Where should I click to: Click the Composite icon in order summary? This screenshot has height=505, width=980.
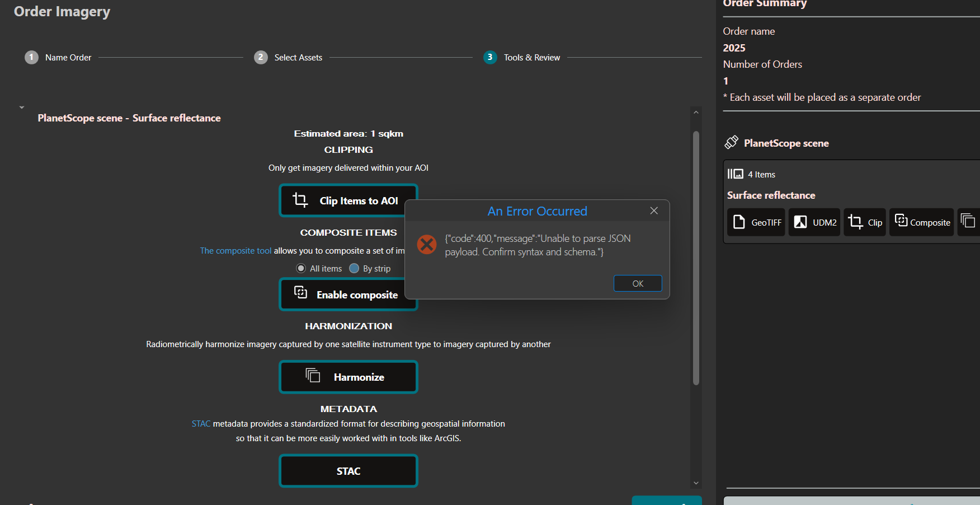click(901, 220)
